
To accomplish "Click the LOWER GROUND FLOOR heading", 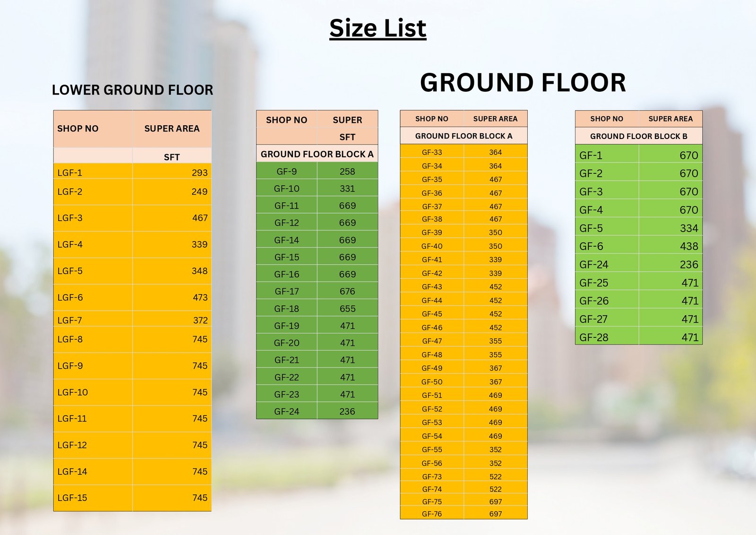I will (x=132, y=90).
